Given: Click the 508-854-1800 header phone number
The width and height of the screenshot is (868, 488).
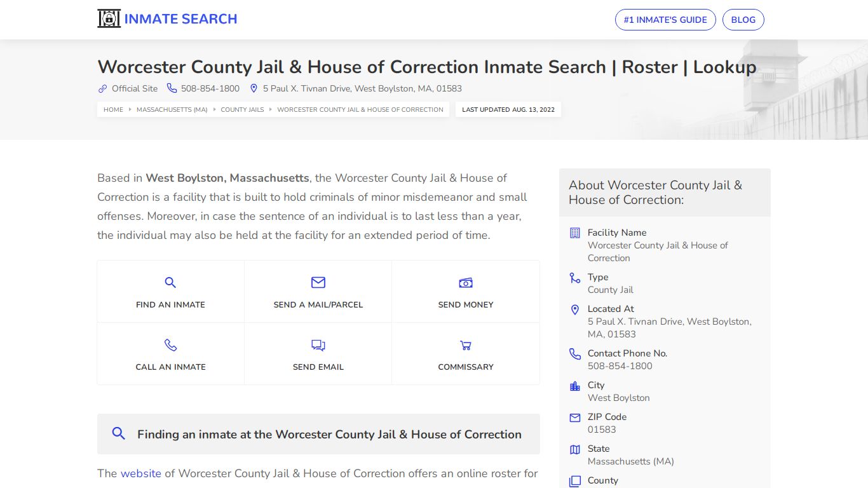Looking at the screenshot, I should (x=210, y=88).
